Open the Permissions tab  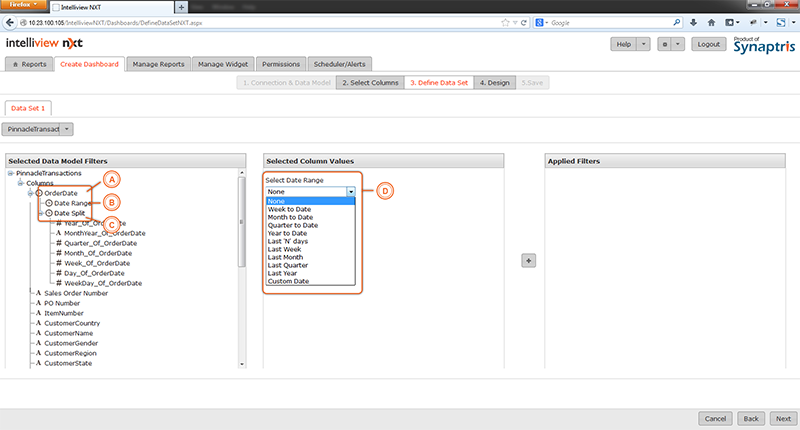click(281, 64)
